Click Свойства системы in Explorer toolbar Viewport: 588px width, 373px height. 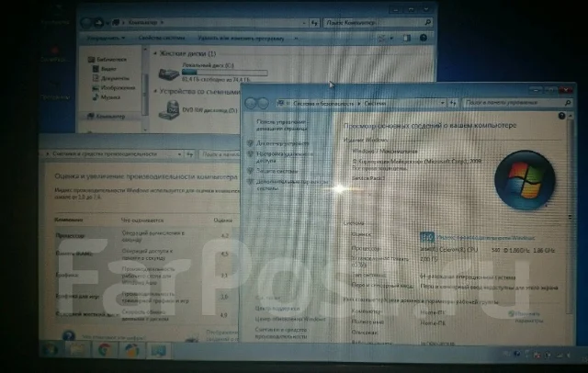[x=162, y=38]
